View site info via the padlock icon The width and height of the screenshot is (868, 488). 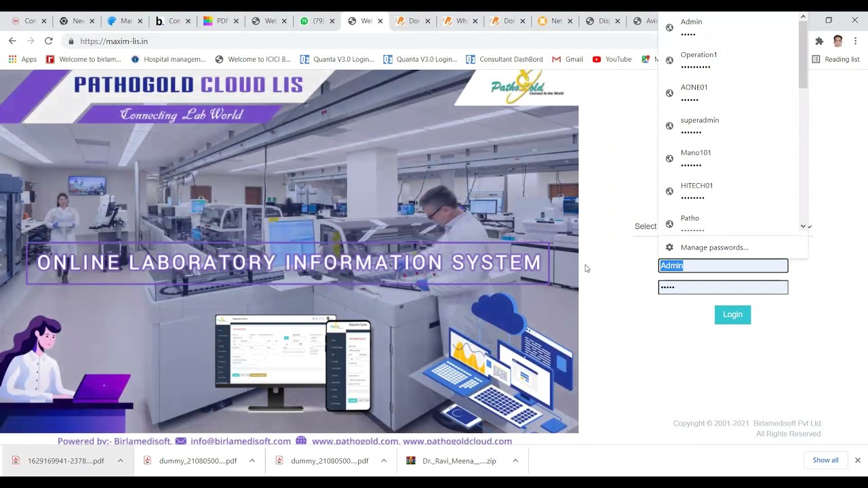71,41
